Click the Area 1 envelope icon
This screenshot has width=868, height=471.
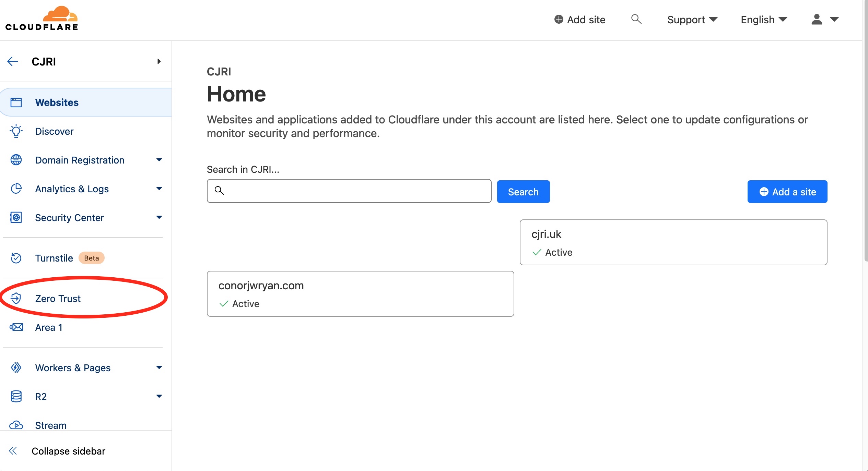tap(16, 327)
